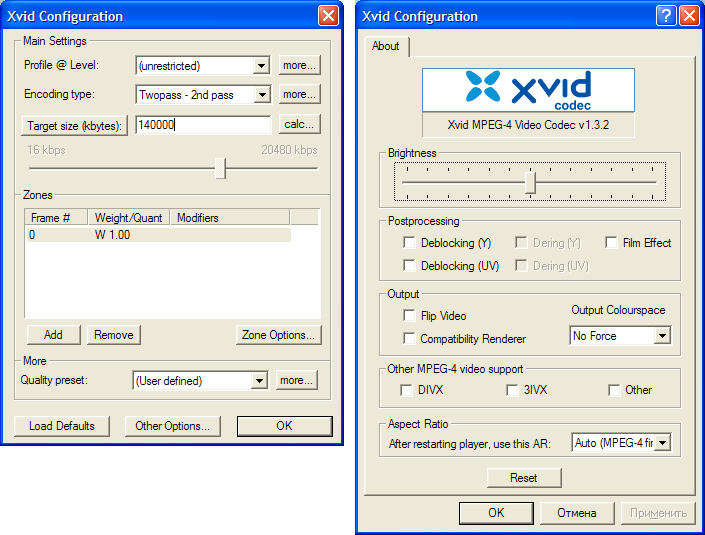Click the Weight/Quant column header
705x535 pixels.
129,218
